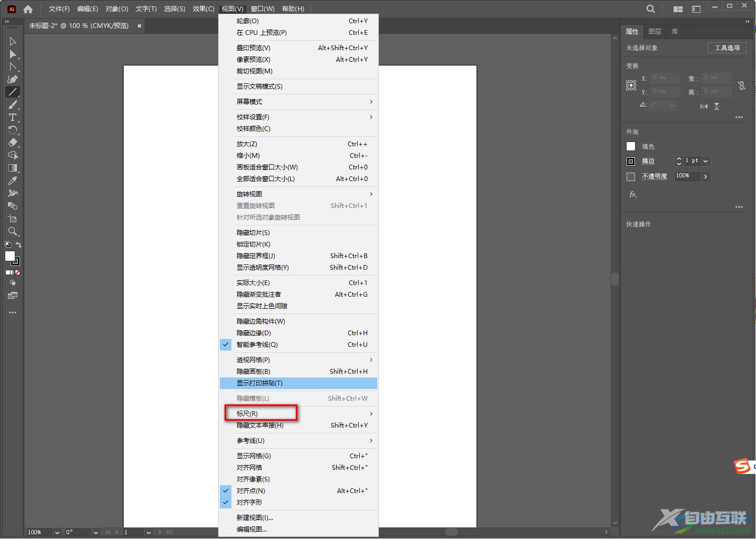The width and height of the screenshot is (756, 539).
Task: Click the Stroke (描边) link
Action: (x=648, y=161)
